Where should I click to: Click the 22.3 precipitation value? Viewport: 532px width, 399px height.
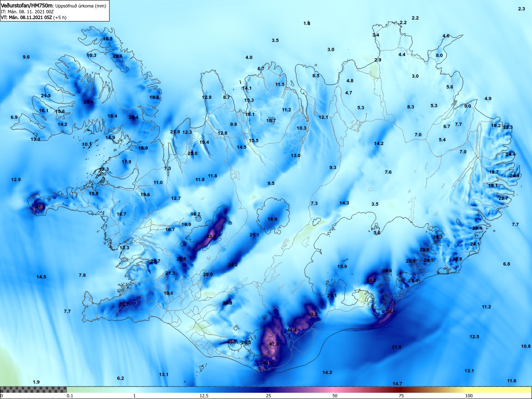(508, 128)
